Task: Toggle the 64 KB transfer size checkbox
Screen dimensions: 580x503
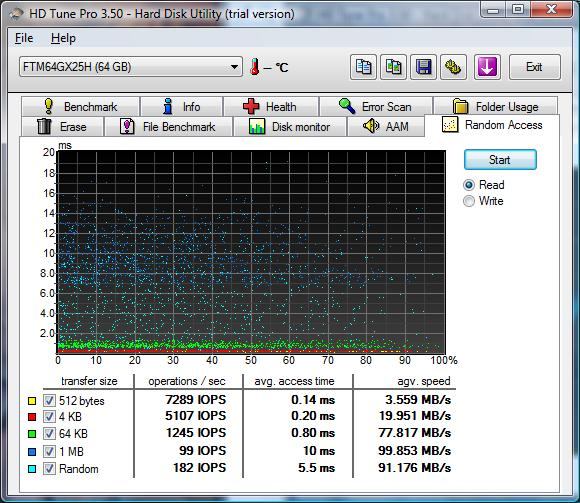Action: click(x=49, y=433)
